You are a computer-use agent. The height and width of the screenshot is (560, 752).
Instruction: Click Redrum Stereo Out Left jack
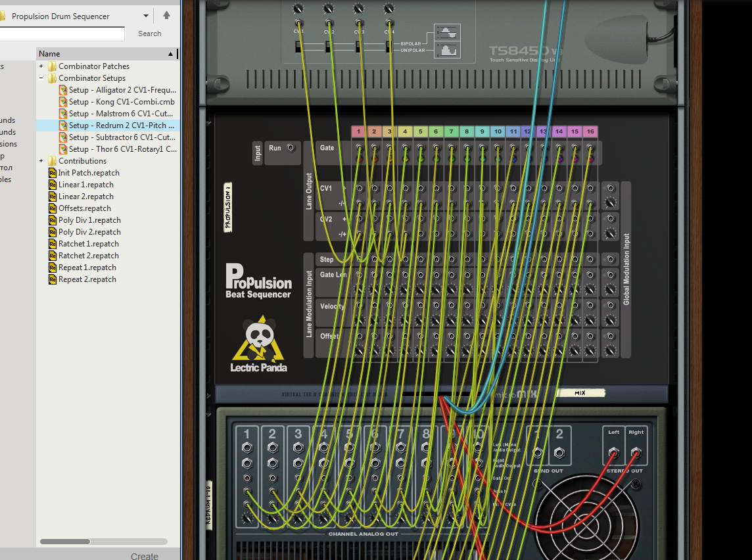(613, 452)
